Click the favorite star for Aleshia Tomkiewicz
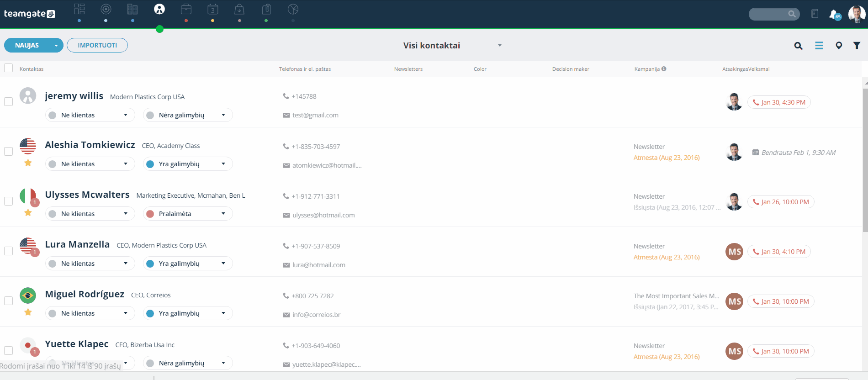 pyautogui.click(x=28, y=163)
